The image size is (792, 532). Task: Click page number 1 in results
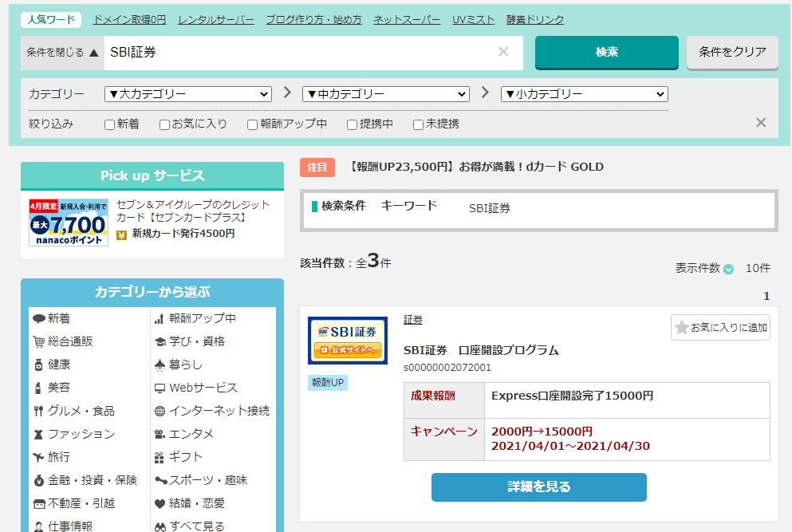click(x=766, y=296)
